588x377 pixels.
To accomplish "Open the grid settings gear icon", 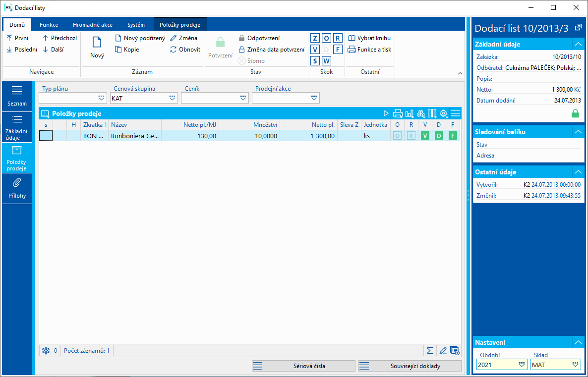I will tap(444, 113).
